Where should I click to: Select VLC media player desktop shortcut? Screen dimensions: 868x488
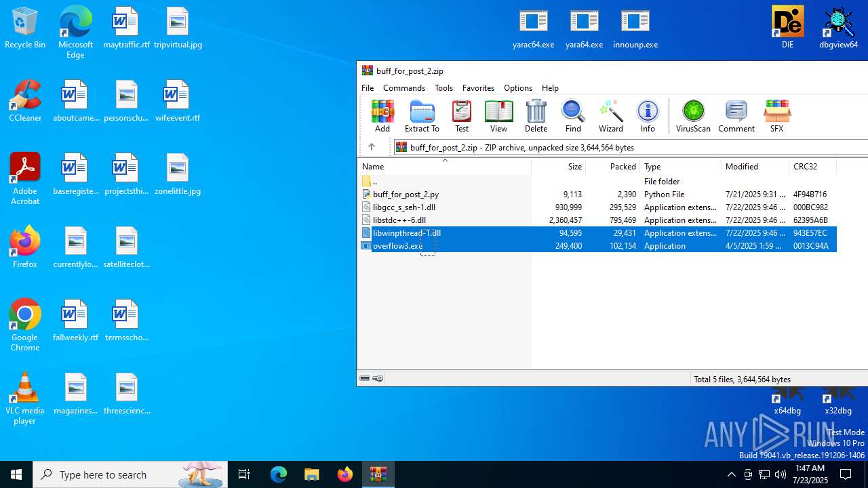(x=25, y=399)
